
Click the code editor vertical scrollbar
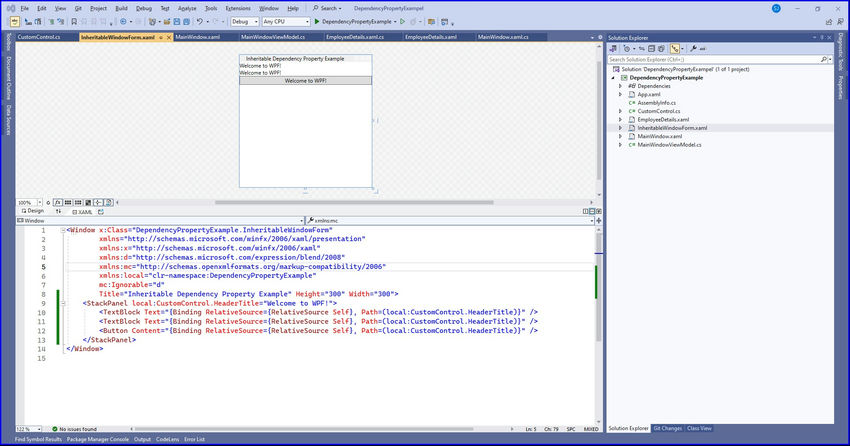point(598,287)
